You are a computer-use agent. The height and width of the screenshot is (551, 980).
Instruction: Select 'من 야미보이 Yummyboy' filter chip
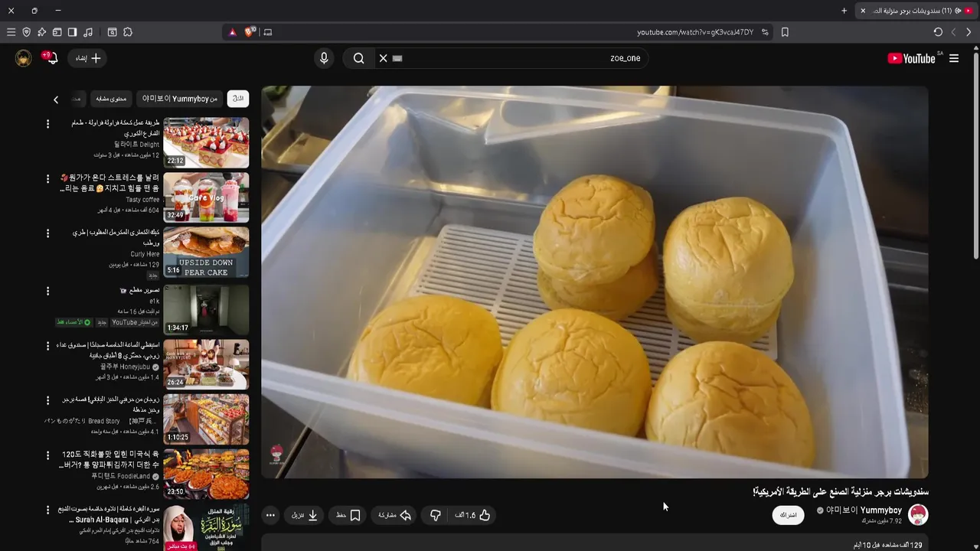(180, 99)
